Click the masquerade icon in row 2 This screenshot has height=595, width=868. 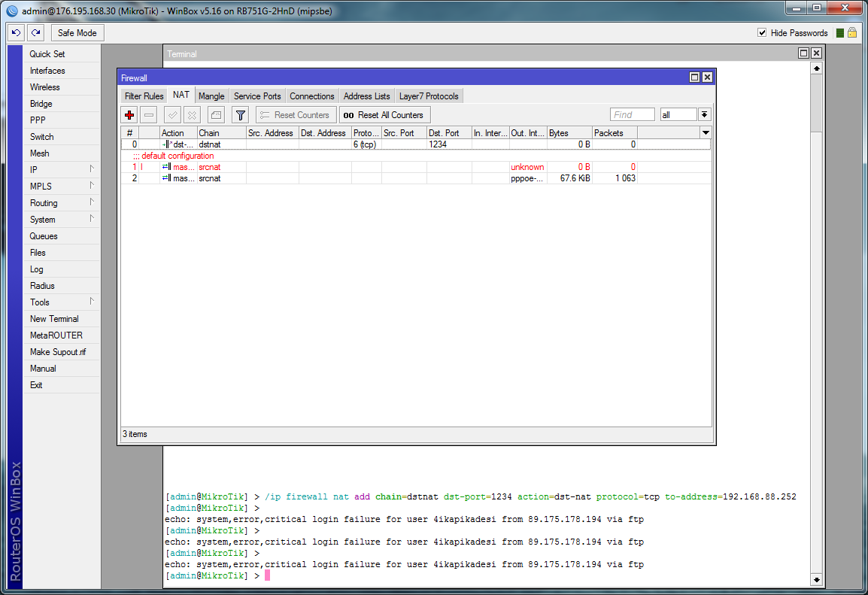pyautogui.click(x=167, y=178)
